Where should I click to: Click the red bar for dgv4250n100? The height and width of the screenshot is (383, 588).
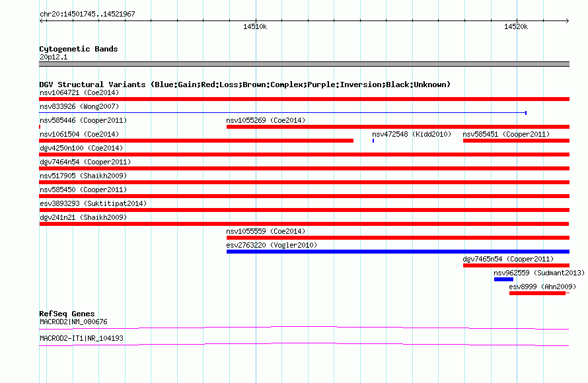[x=304, y=155]
